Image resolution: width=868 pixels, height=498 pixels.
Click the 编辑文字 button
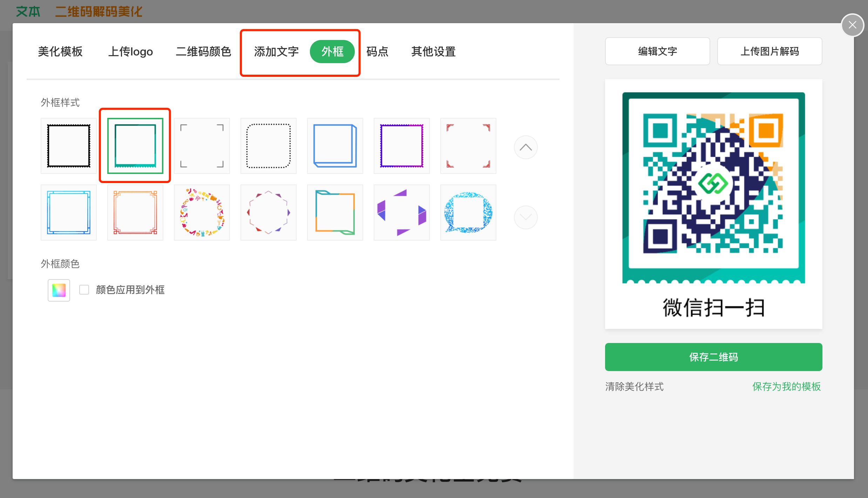[x=658, y=51]
